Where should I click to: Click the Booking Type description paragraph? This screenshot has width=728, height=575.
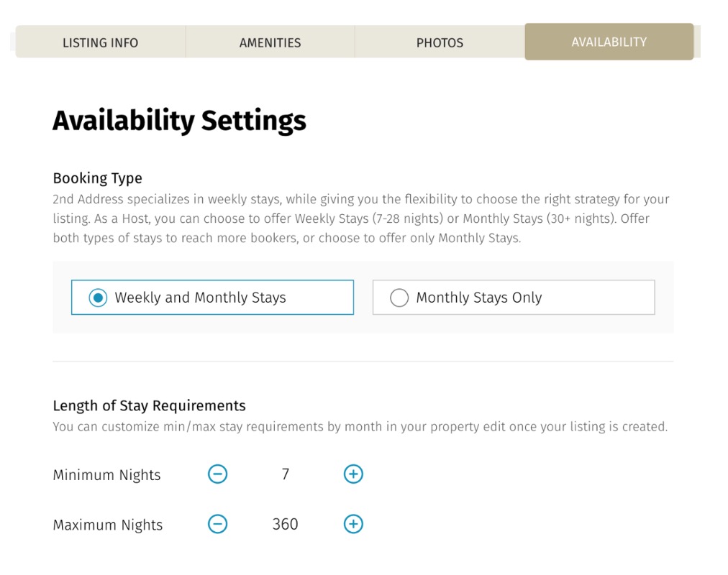click(361, 218)
